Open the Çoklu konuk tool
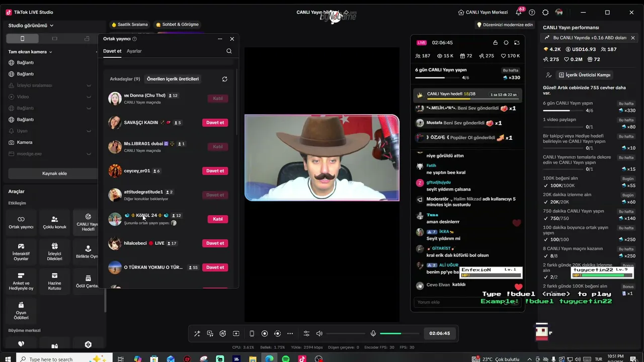 pyautogui.click(x=54, y=222)
